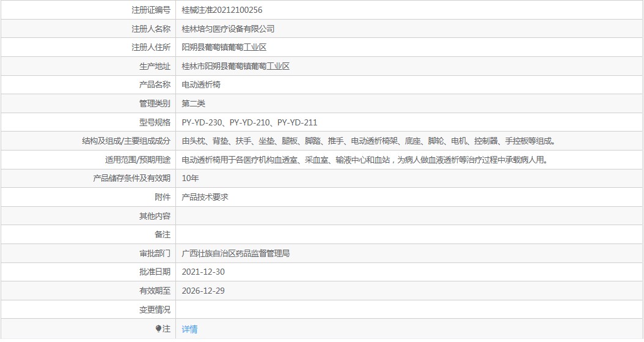Select product name 电动透析椅
Screen dimensions: 644x342
[201, 84]
